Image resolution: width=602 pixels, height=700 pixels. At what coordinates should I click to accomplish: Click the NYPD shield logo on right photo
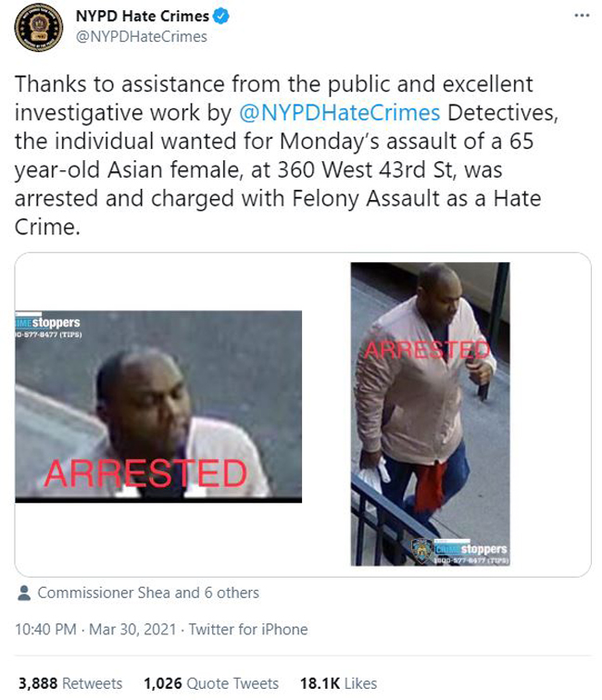click(x=422, y=550)
